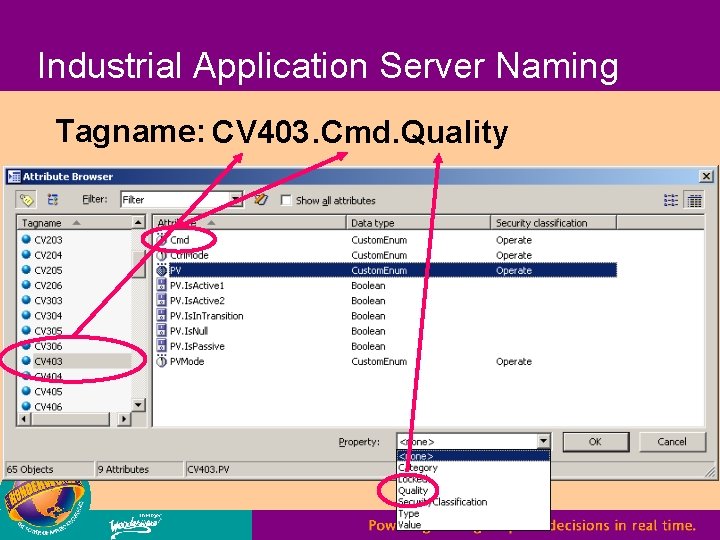This screenshot has height=540, width=720.
Task: Select the PV.IsActive1 attribute name
Action: coord(197,285)
